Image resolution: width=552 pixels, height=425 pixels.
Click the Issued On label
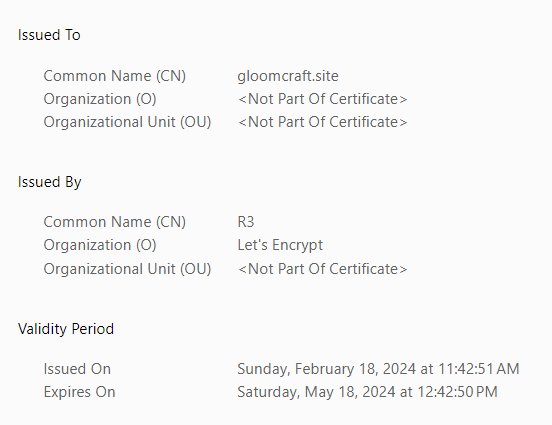[x=77, y=369]
